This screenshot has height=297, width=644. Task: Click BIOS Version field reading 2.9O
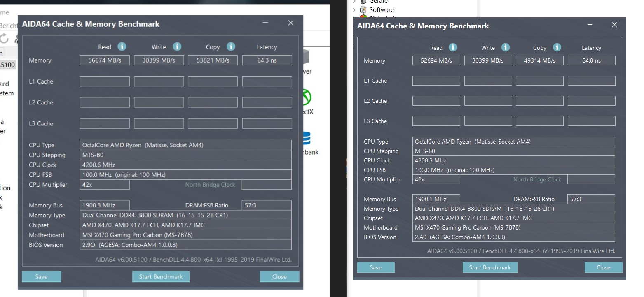[x=185, y=245]
